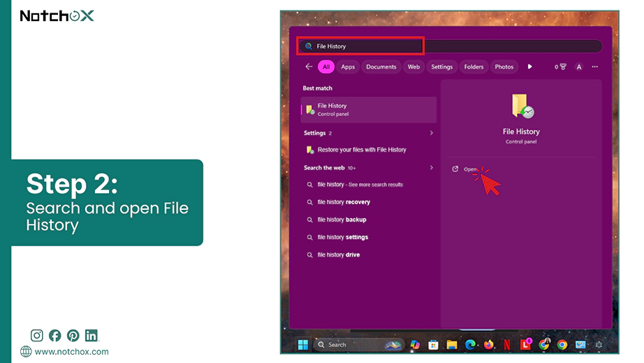The width and height of the screenshot is (644, 363).
Task: Expand the Search the web chevron
Action: click(431, 168)
